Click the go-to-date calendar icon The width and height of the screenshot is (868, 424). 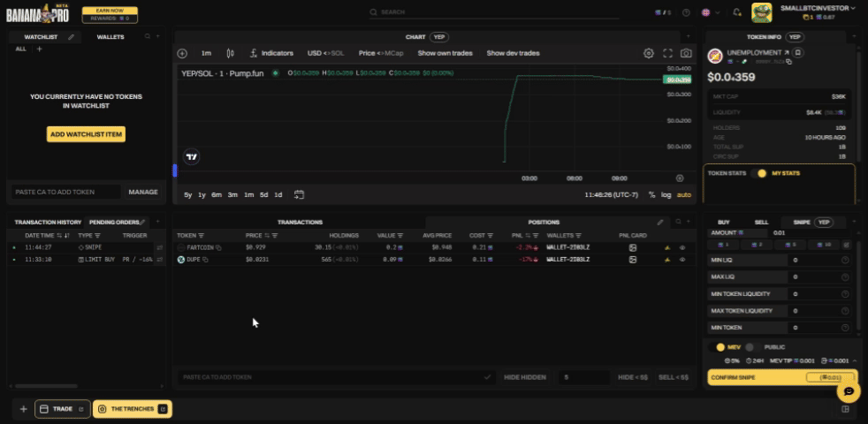(300, 194)
